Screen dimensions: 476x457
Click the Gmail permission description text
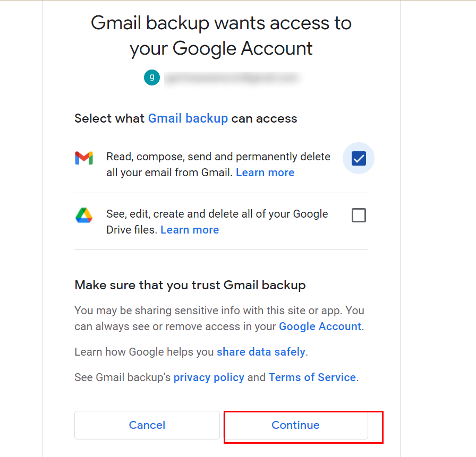tap(218, 165)
